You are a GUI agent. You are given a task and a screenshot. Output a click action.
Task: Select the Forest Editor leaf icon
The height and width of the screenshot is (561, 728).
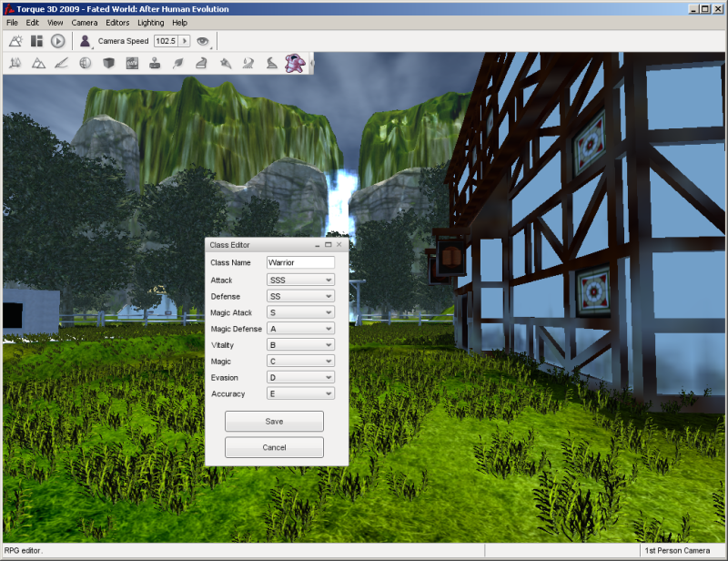tap(178, 63)
